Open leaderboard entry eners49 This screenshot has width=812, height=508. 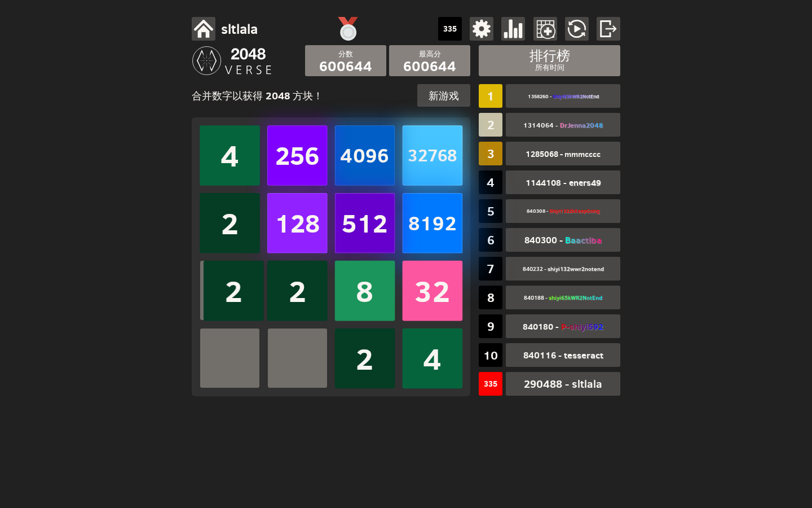pyautogui.click(x=563, y=182)
